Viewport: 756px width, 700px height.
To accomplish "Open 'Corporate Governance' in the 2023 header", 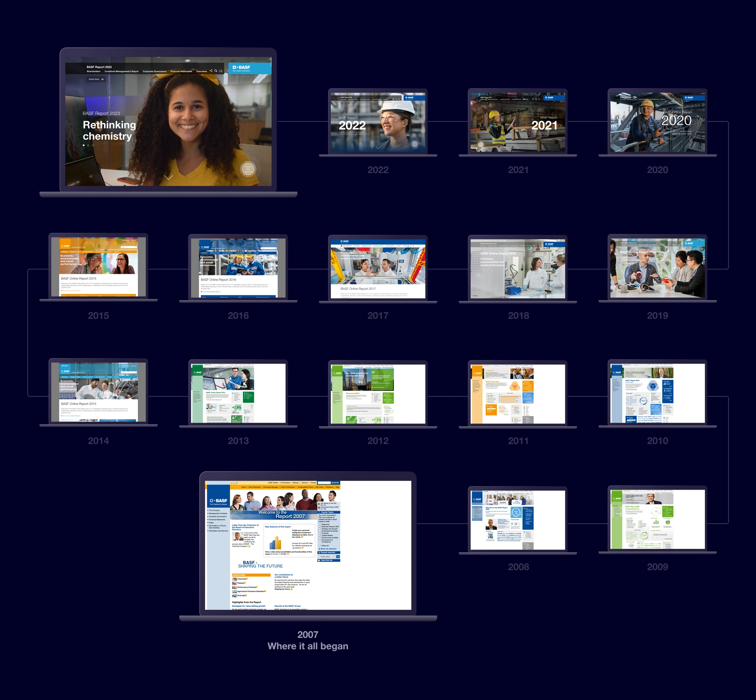I will (154, 71).
